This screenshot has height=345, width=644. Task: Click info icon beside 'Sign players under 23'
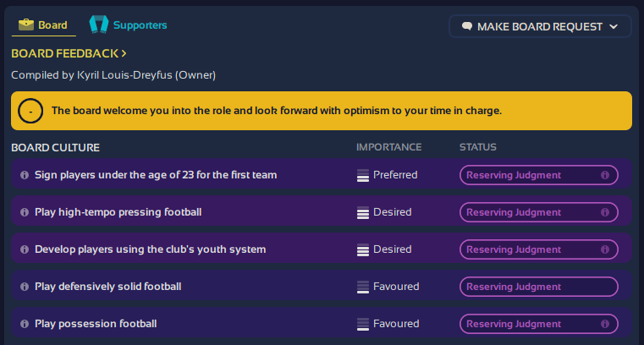[24, 175]
